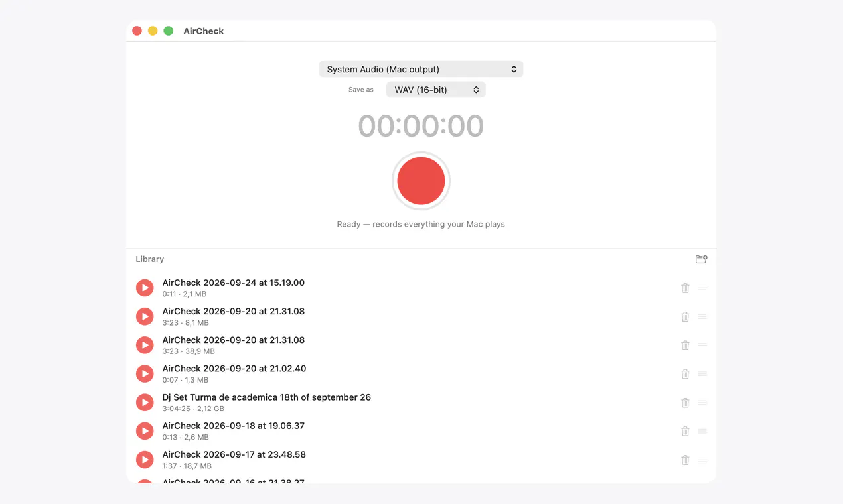
Task: Click the reorder handle for the 19.06.37 recording
Action: [x=703, y=431]
